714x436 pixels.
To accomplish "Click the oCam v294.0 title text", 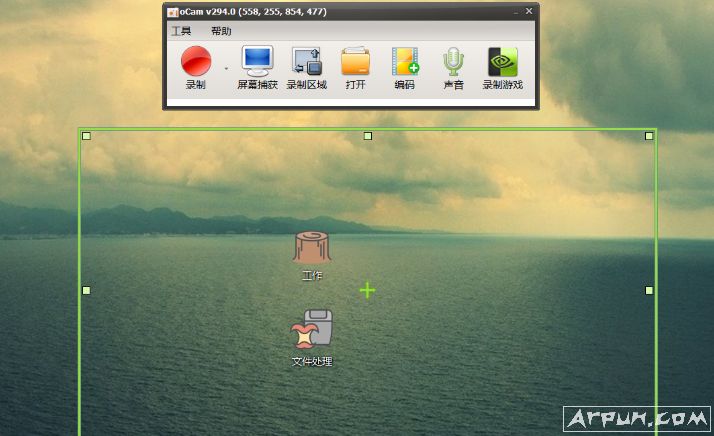I will pyautogui.click(x=253, y=12).
